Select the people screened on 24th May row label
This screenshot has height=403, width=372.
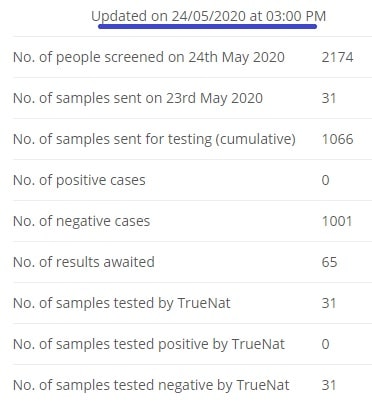tap(149, 57)
